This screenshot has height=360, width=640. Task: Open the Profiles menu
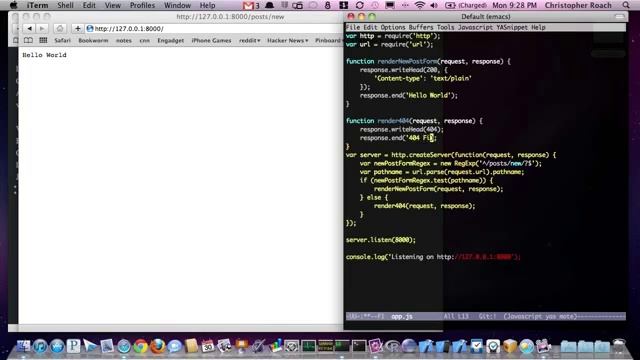[x=142, y=5]
